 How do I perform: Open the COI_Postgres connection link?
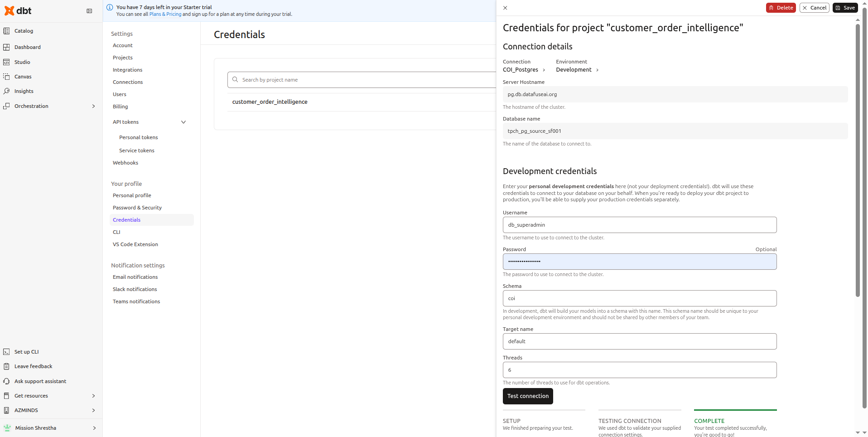[x=524, y=70]
